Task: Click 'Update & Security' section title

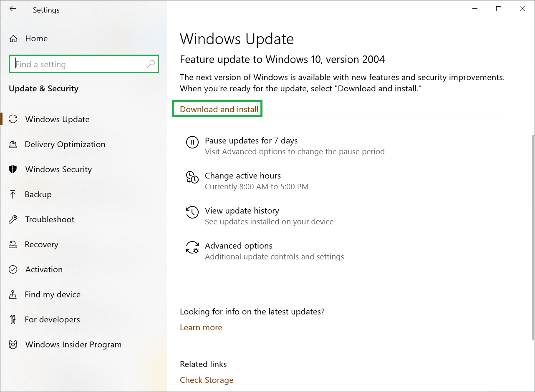Action: click(x=43, y=88)
